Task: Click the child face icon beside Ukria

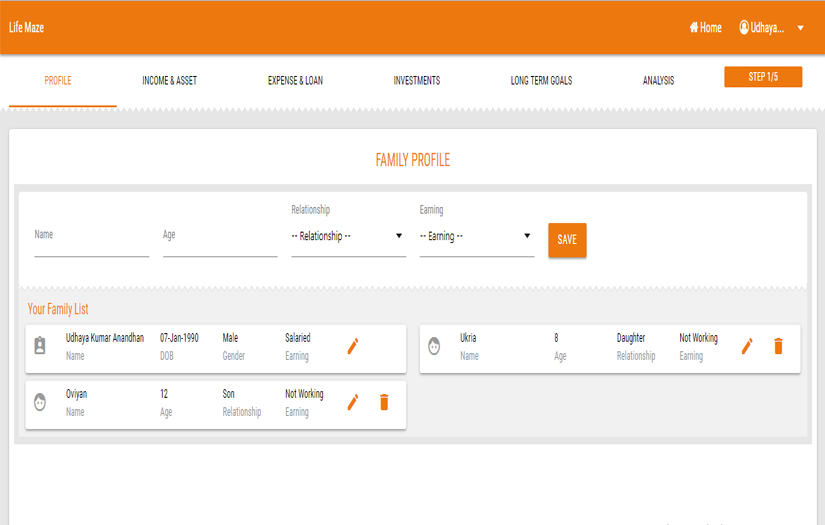Action: (434, 346)
